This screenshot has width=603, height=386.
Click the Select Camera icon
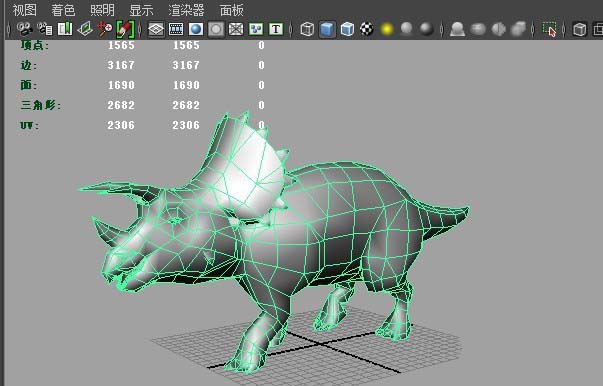pyautogui.click(x=25, y=29)
